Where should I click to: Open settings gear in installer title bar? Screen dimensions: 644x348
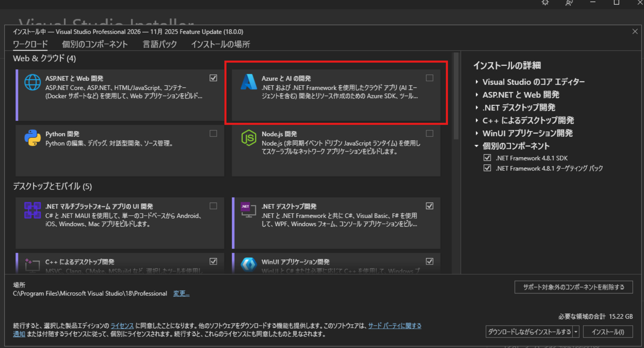tap(545, 3)
